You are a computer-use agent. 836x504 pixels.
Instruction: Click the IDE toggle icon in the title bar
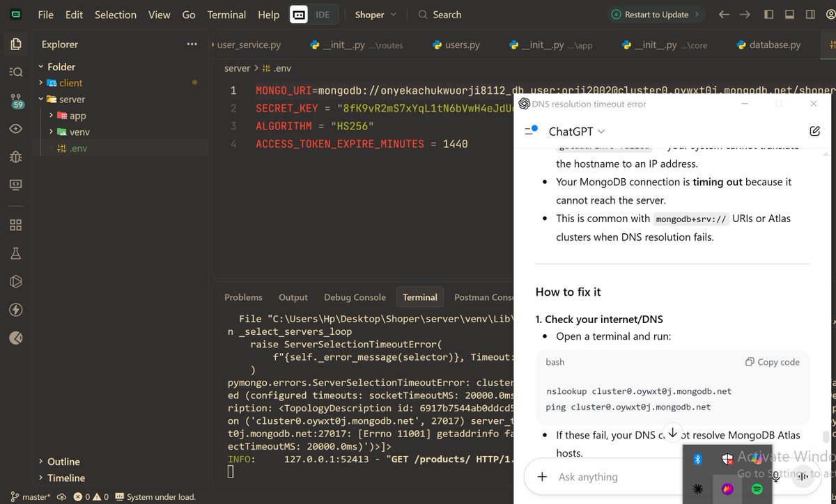(x=300, y=14)
